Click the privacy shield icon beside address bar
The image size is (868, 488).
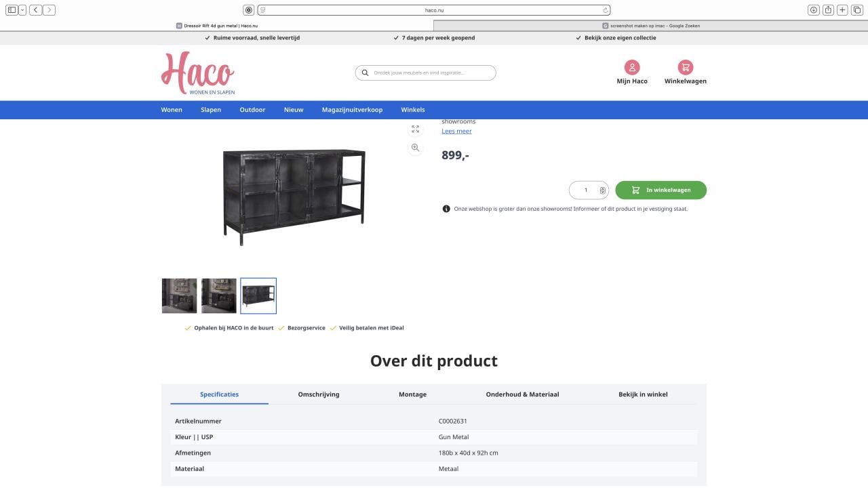(x=249, y=10)
